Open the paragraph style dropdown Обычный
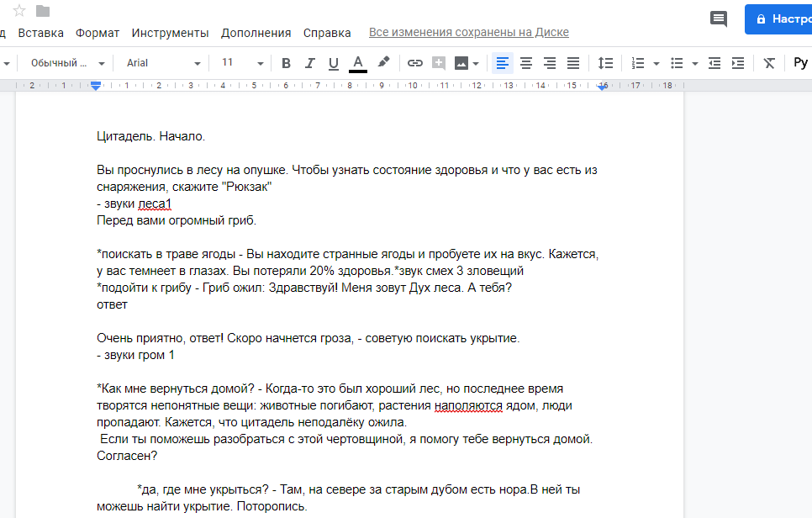The image size is (812, 518). coord(67,63)
